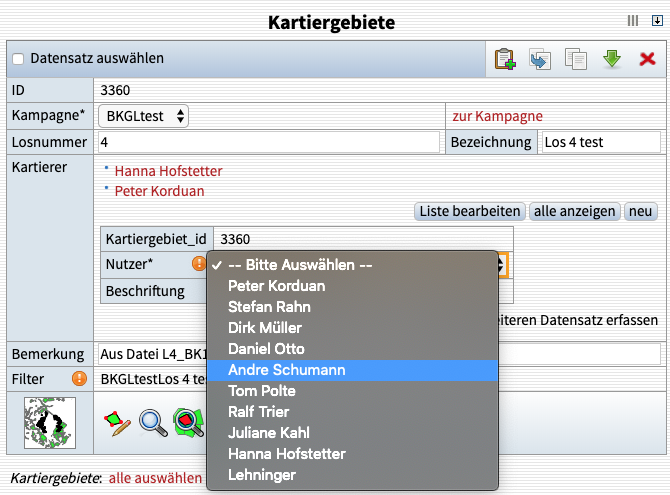670x495 pixels.
Task: Select Dirk Müller from the list
Action: (x=353, y=327)
